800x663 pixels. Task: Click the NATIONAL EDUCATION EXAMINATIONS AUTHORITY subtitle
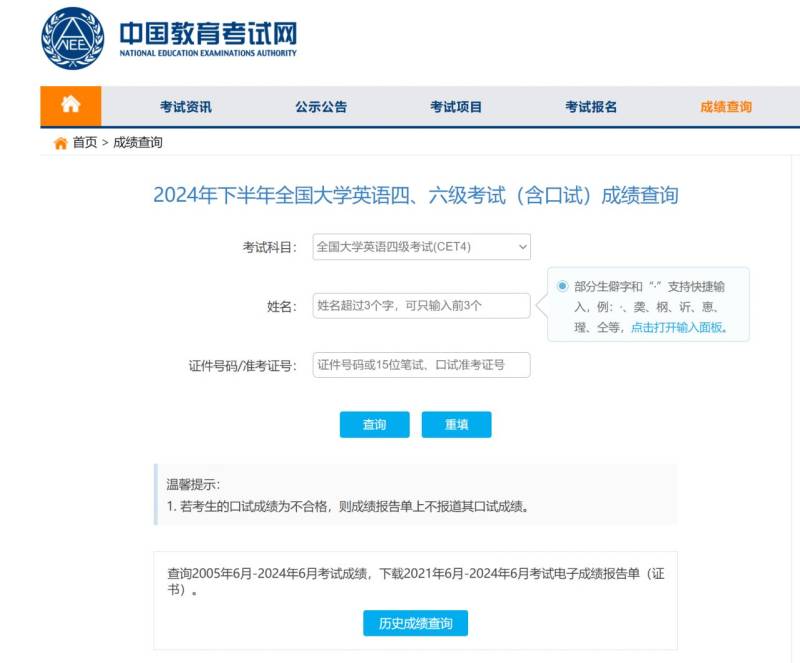(x=208, y=53)
